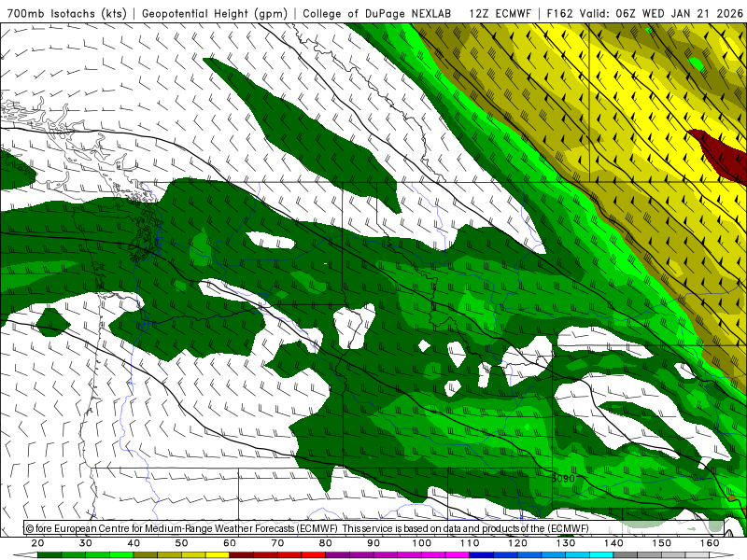Image resolution: width=747 pixels, height=560 pixels.
Task: Click the '40' value on the legend
Action: (134, 543)
